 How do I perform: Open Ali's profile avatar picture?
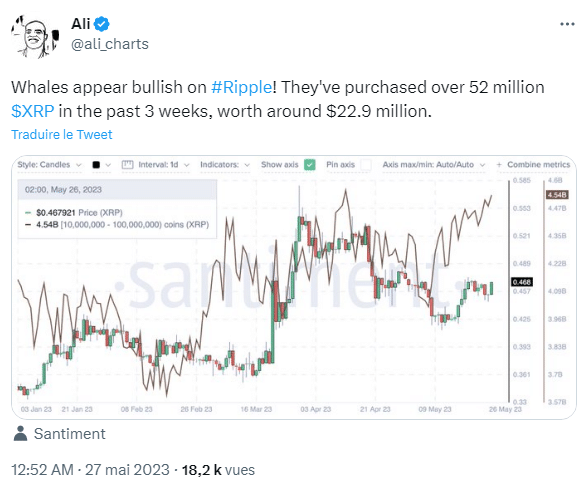35,36
